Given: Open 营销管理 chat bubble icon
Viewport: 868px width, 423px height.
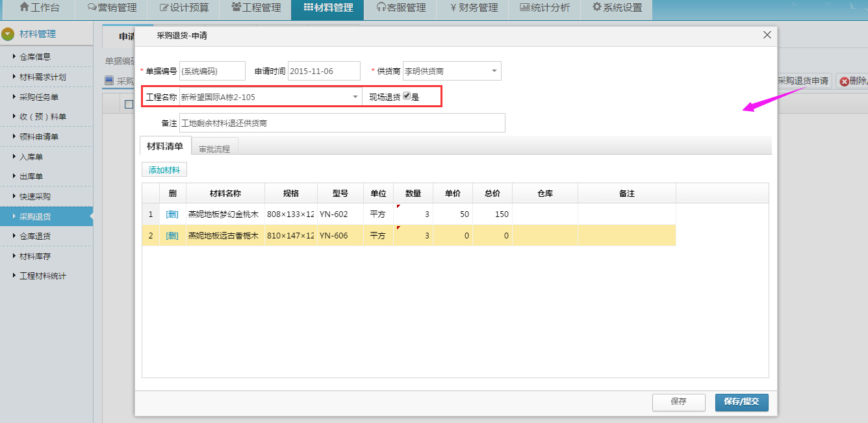Looking at the screenshot, I should click(x=92, y=8).
